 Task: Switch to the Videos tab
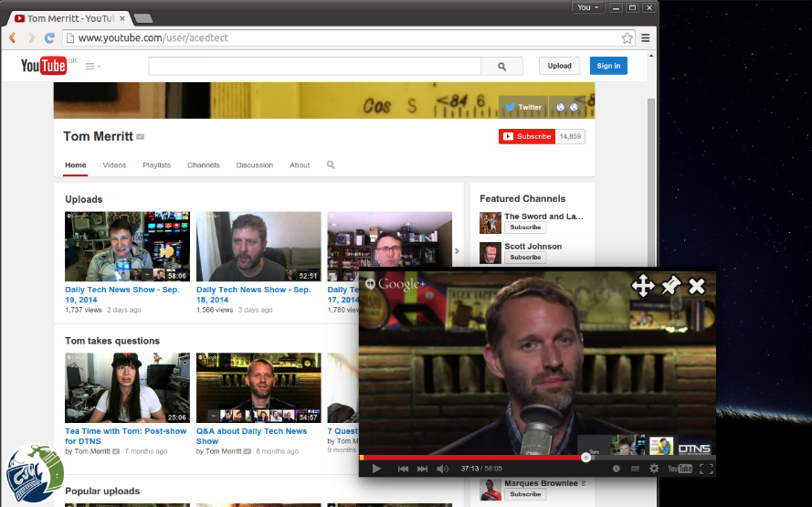point(114,165)
